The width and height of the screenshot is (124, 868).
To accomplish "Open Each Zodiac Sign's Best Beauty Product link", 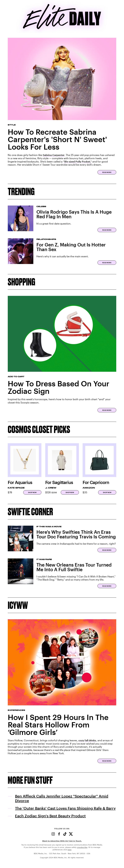I will [x=50, y=816].
